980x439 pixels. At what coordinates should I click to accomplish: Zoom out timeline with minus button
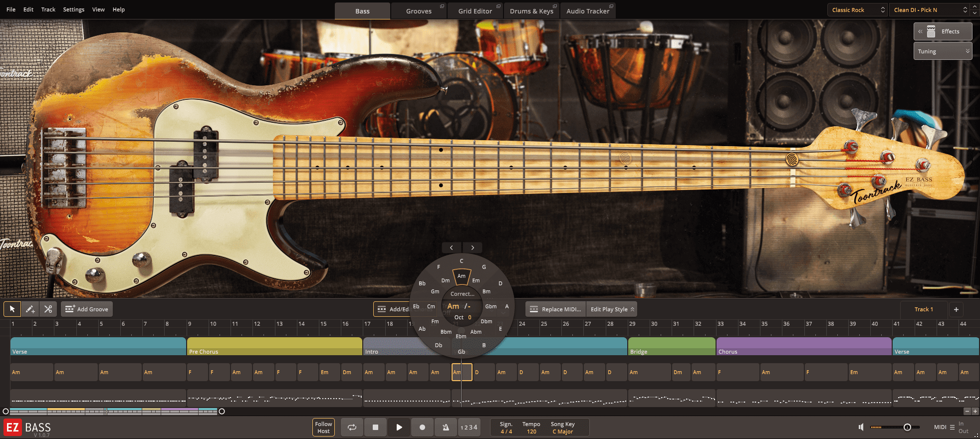pos(967,411)
